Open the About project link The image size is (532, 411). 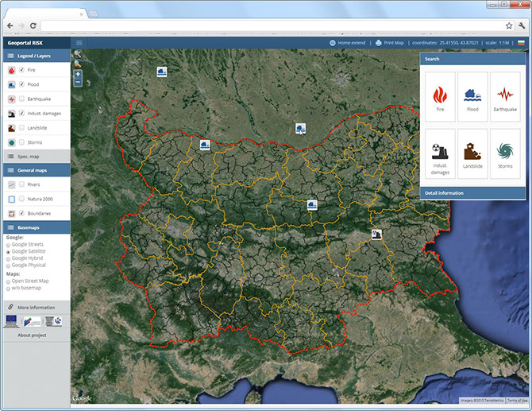click(32, 335)
